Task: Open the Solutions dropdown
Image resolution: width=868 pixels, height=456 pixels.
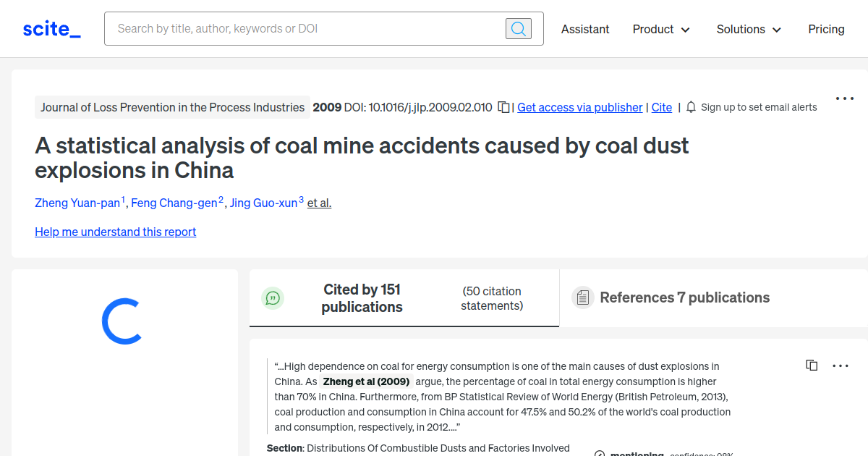Action: 749,29
